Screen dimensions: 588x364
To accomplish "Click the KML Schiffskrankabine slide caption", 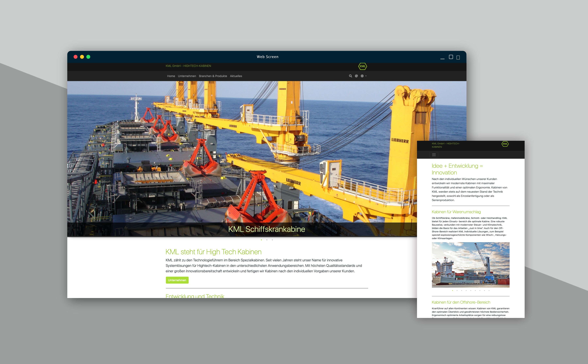I will tap(267, 229).
